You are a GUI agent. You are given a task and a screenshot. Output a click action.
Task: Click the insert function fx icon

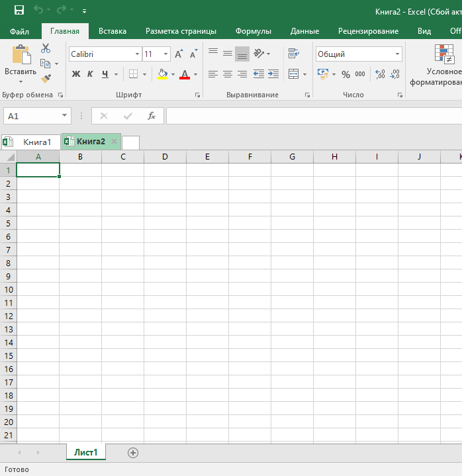[151, 116]
